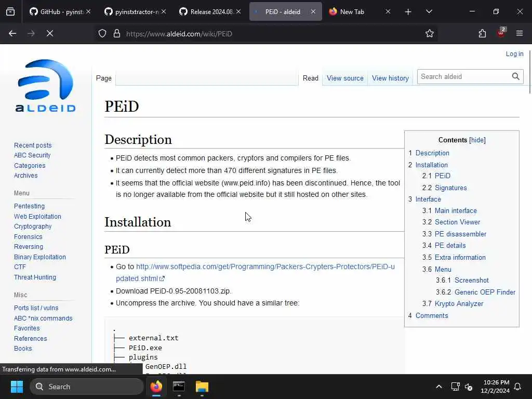Switch to pyinstxtractor-n tab
The image size is (532, 399).
132,11
